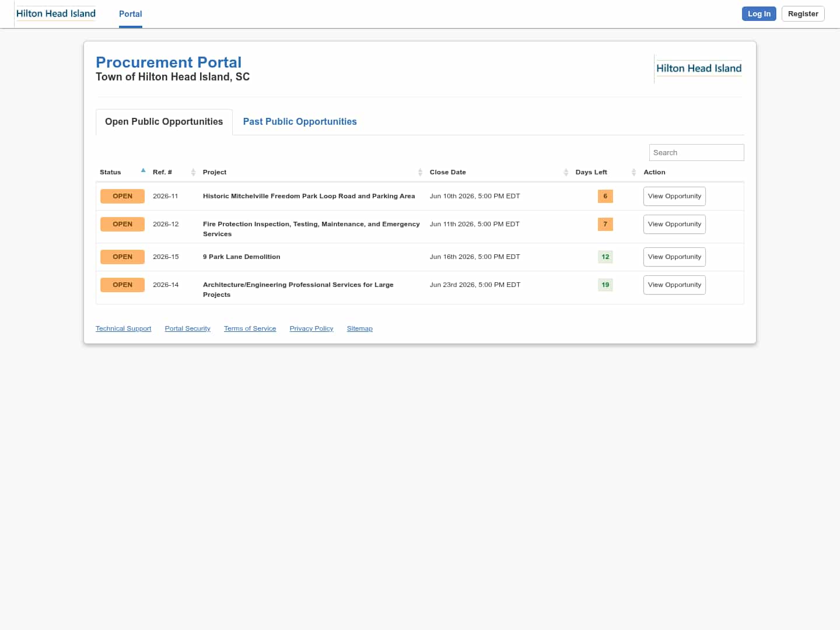
Task: Click the days-left badge showing 12
Action: click(x=605, y=257)
